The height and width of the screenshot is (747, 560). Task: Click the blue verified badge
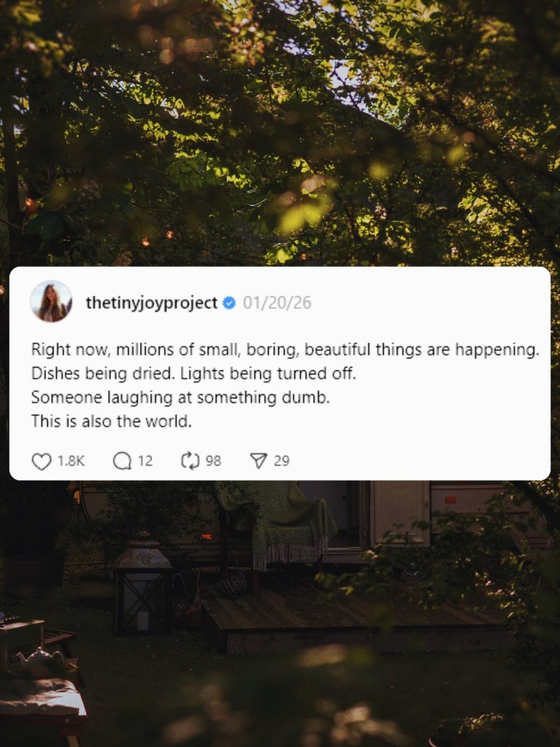229,303
